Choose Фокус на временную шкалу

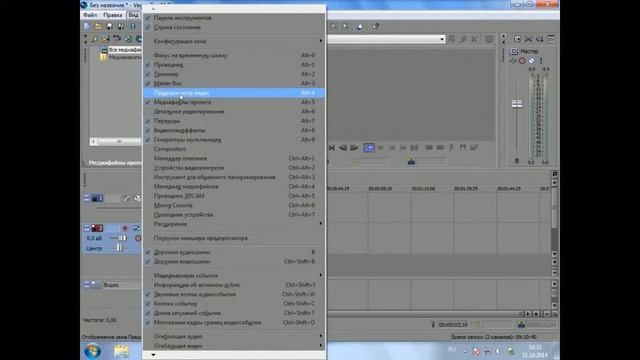click(235, 55)
